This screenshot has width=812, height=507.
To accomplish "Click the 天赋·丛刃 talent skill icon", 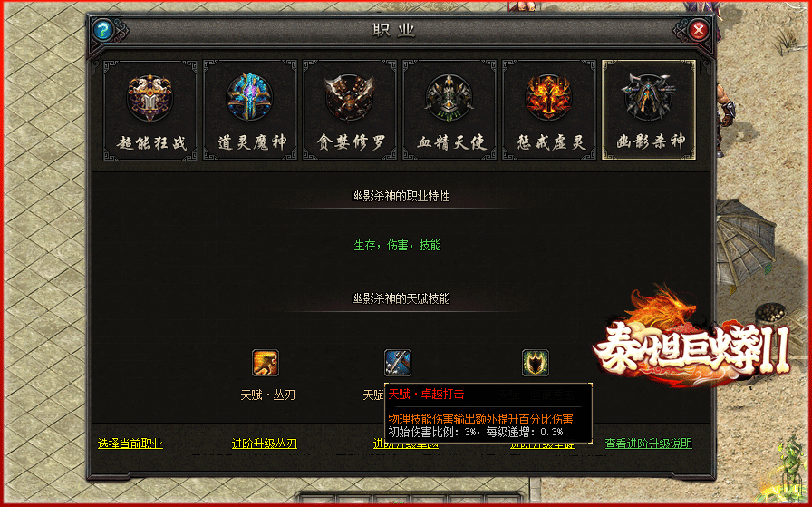I will tap(266, 363).
